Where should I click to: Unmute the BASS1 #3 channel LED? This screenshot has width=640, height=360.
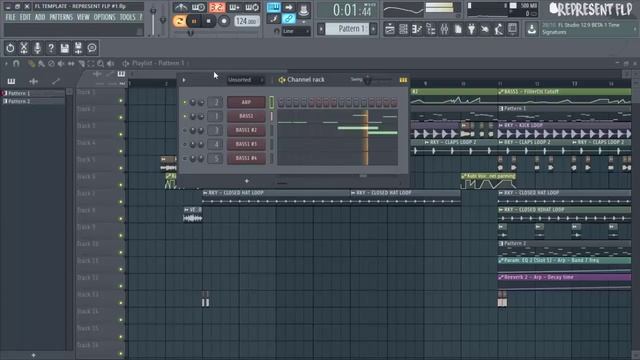(184, 144)
